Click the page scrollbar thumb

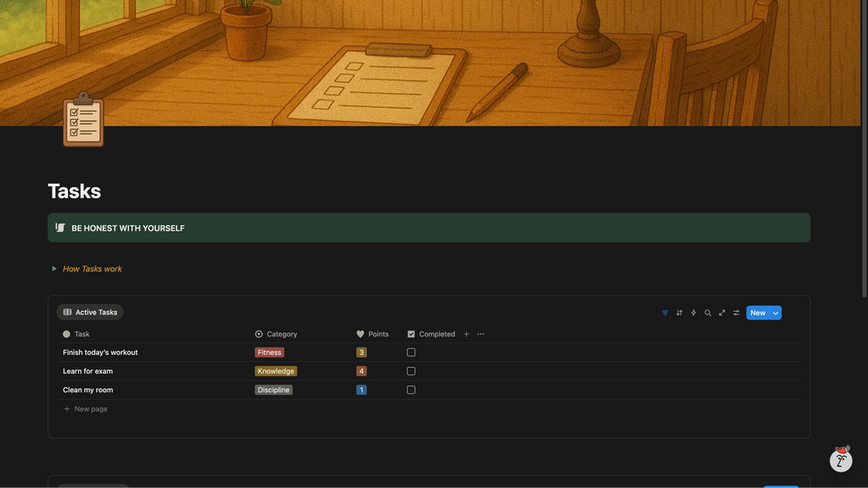(864, 148)
